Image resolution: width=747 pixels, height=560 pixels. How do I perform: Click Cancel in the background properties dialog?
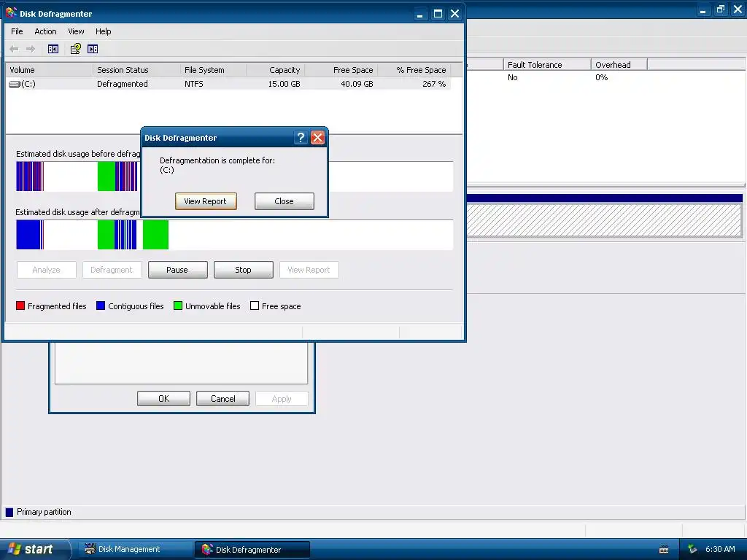222,399
